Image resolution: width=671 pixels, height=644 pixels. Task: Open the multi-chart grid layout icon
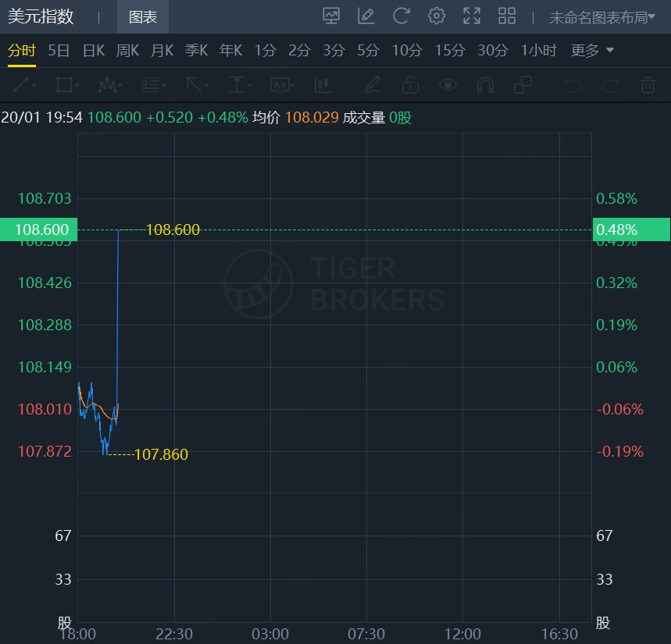pos(507,16)
